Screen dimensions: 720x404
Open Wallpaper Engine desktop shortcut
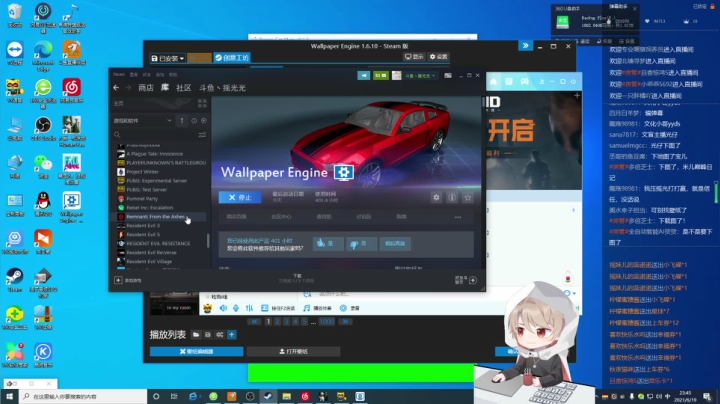(72, 207)
